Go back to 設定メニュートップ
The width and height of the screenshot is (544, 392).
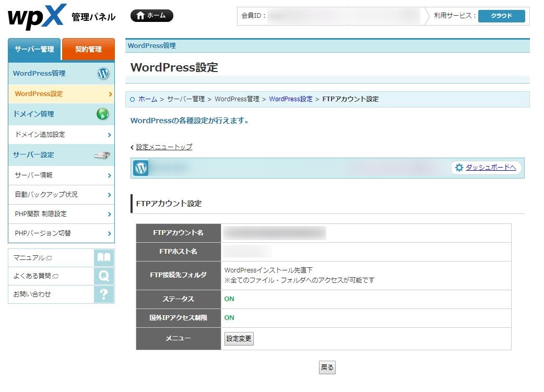pyautogui.click(x=164, y=147)
